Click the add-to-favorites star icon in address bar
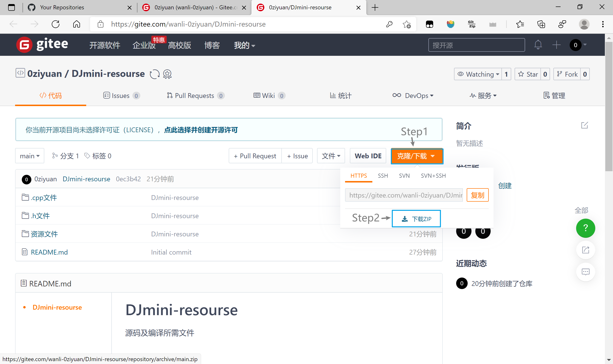This screenshot has width=613, height=364. tap(407, 24)
